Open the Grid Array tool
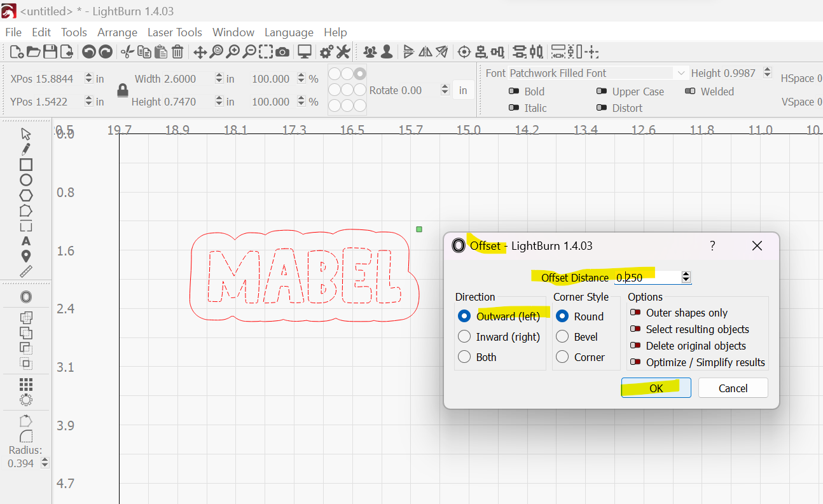823x504 pixels. pyautogui.click(x=26, y=385)
